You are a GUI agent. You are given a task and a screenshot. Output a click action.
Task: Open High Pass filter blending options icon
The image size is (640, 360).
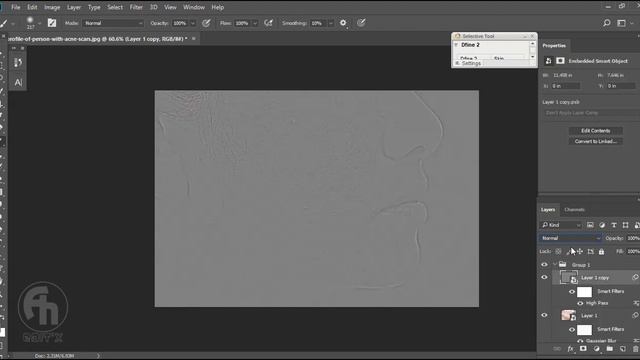[636, 303]
